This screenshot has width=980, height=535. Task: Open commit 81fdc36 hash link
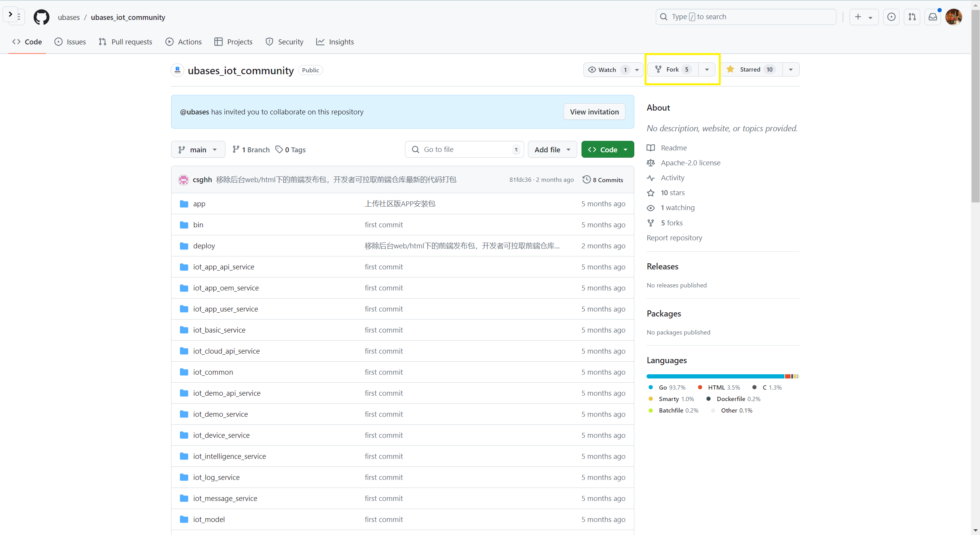click(x=520, y=179)
